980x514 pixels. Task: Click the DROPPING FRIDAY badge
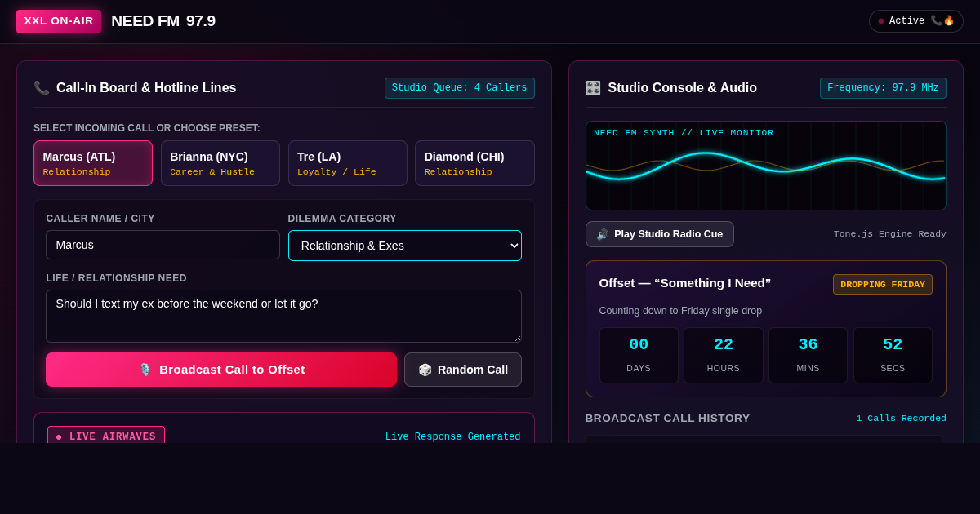click(x=883, y=284)
